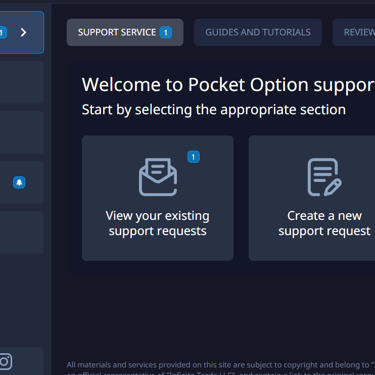This screenshot has height=375, width=375.
Task: Open the Reviews tab
Action: pyautogui.click(x=354, y=32)
